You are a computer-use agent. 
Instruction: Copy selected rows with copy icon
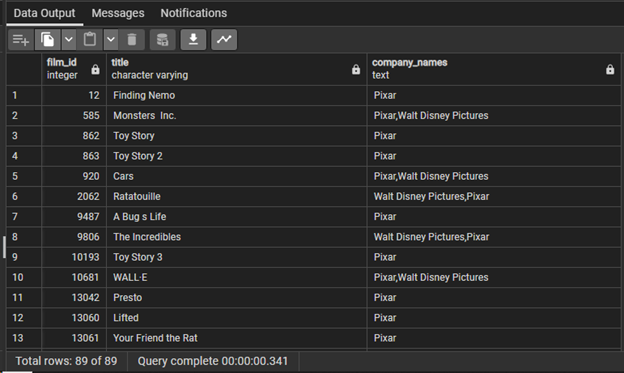click(47, 39)
